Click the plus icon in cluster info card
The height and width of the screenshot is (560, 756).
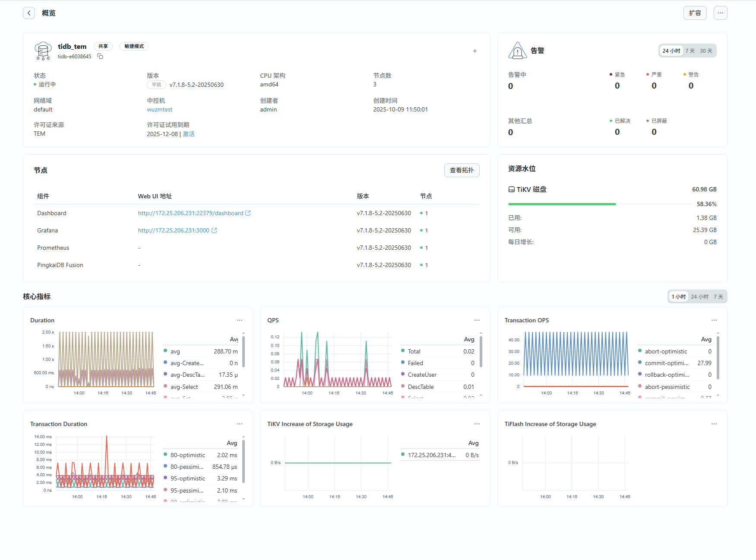pos(474,51)
